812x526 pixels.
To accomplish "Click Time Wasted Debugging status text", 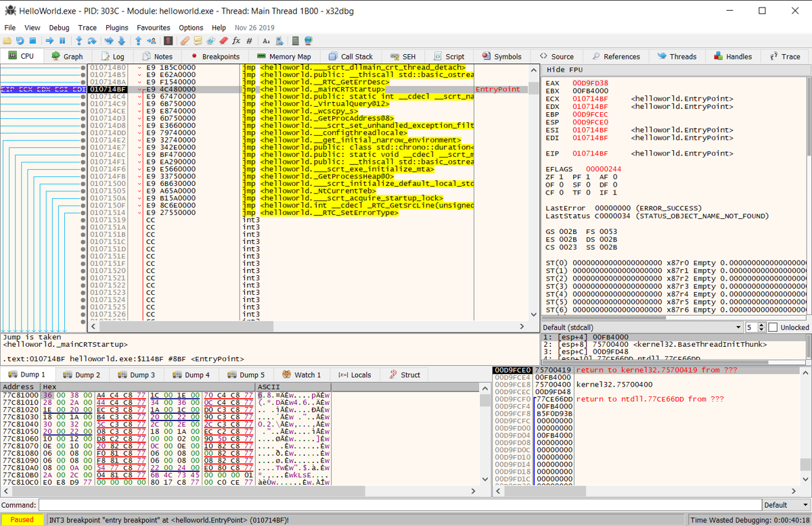I will (748, 520).
